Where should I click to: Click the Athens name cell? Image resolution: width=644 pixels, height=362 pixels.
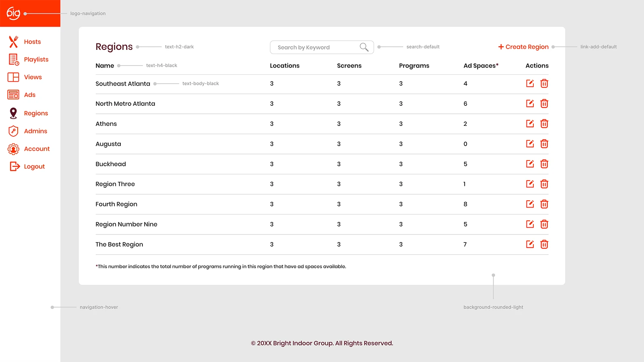(x=106, y=124)
